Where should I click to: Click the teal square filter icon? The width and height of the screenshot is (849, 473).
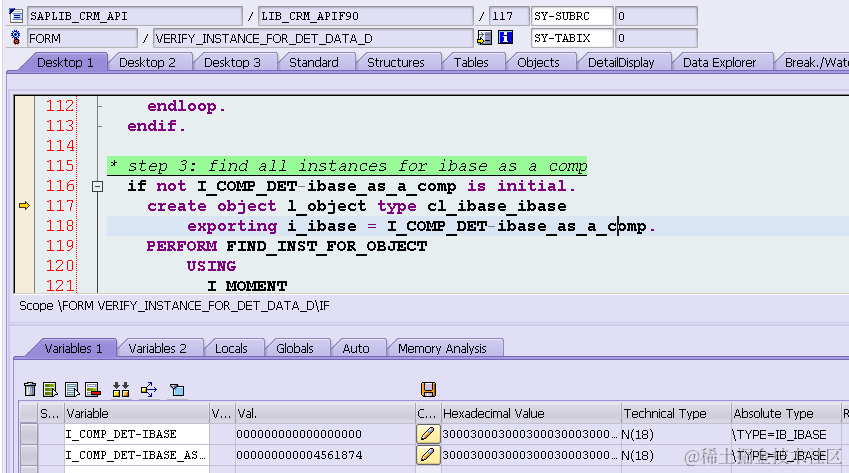click(x=177, y=390)
